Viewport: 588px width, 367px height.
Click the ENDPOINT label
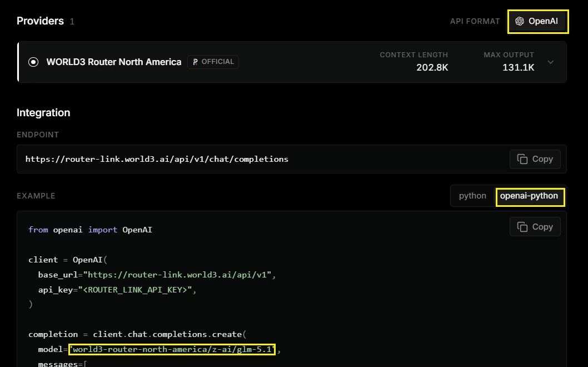click(x=38, y=135)
